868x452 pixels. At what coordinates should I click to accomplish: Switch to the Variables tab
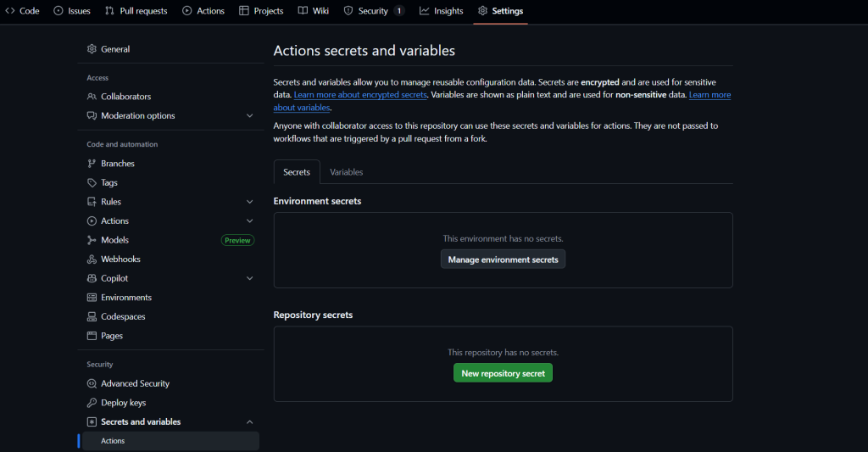click(347, 172)
